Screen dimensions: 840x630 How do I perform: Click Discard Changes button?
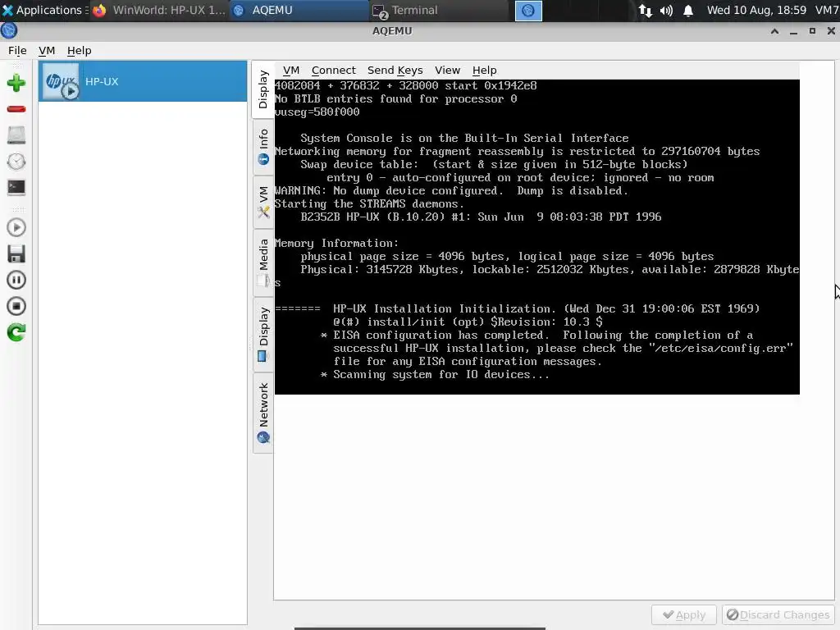coord(778,615)
